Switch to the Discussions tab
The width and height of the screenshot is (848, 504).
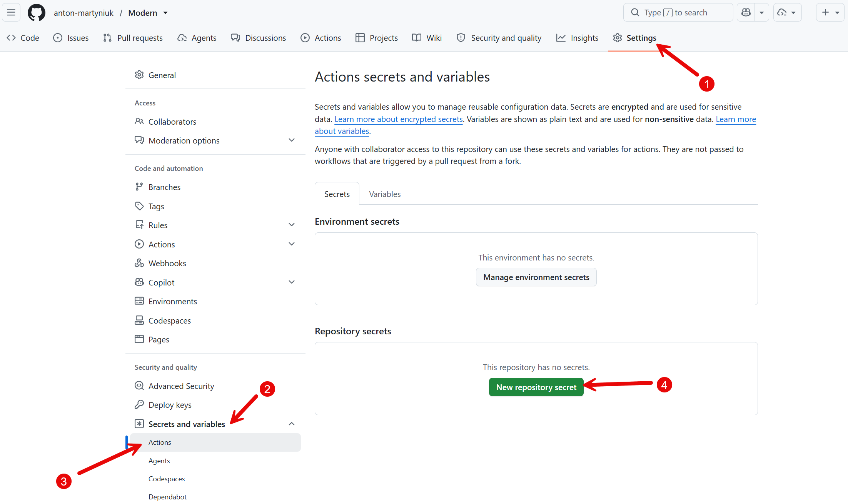[259, 38]
